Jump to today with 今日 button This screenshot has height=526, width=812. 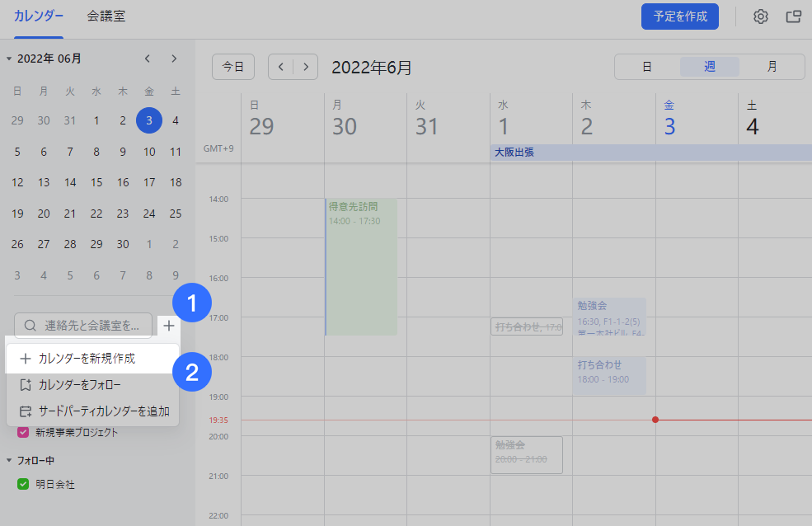coord(233,67)
